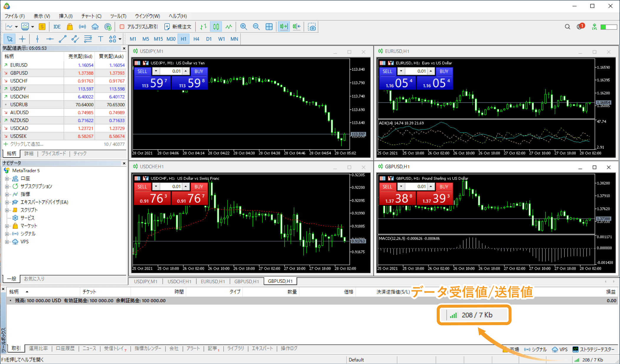The height and width of the screenshot is (364, 620).
Task: Expand the 口座 tree node
Action: point(7,178)
